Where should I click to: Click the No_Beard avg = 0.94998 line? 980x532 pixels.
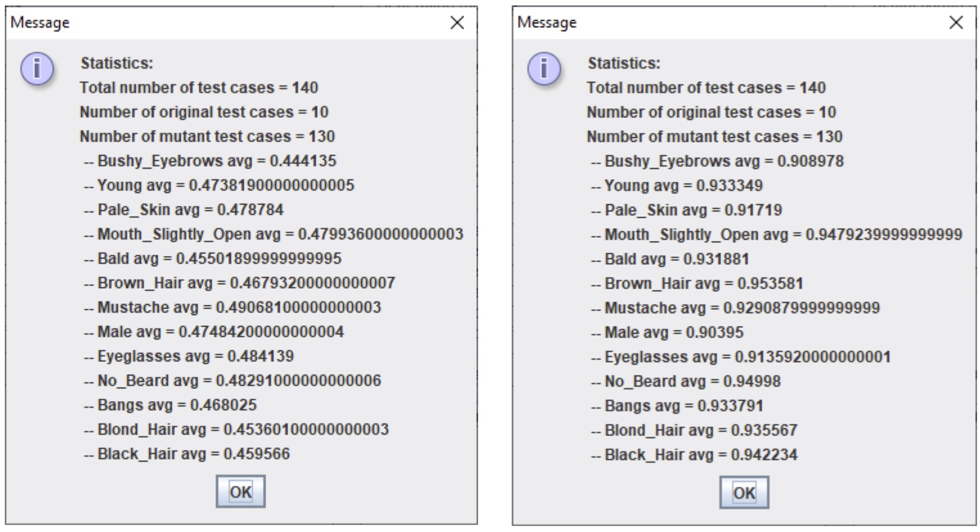click(686, 381)
